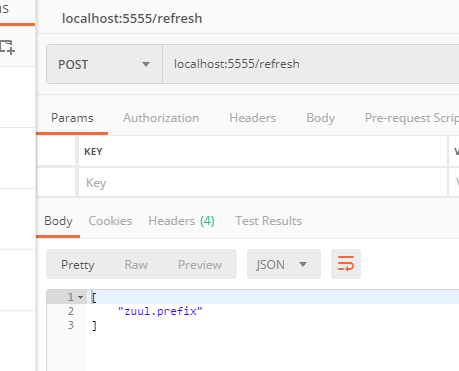The height and width of the screenshot is (371, 459).
Task: Open the POST method dropdown
Action: (104, 64)
